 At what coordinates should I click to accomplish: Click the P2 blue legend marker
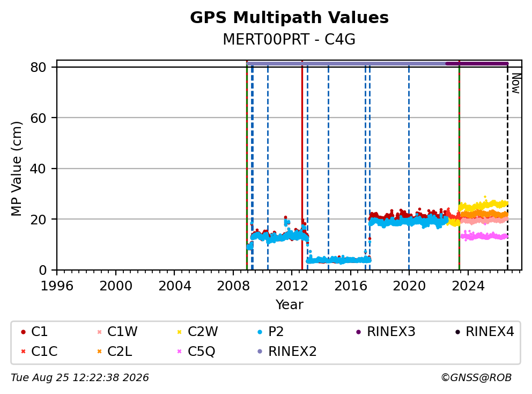(x=260, y=332)
